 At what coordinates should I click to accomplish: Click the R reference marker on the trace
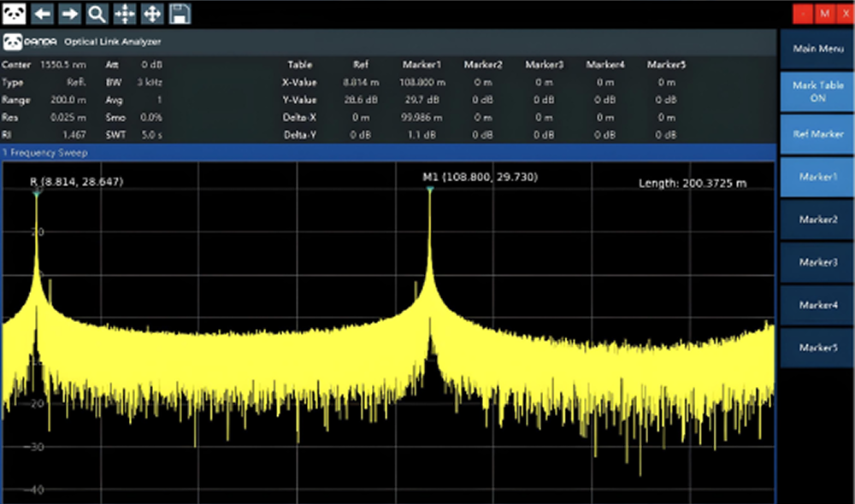pos(37,193)
